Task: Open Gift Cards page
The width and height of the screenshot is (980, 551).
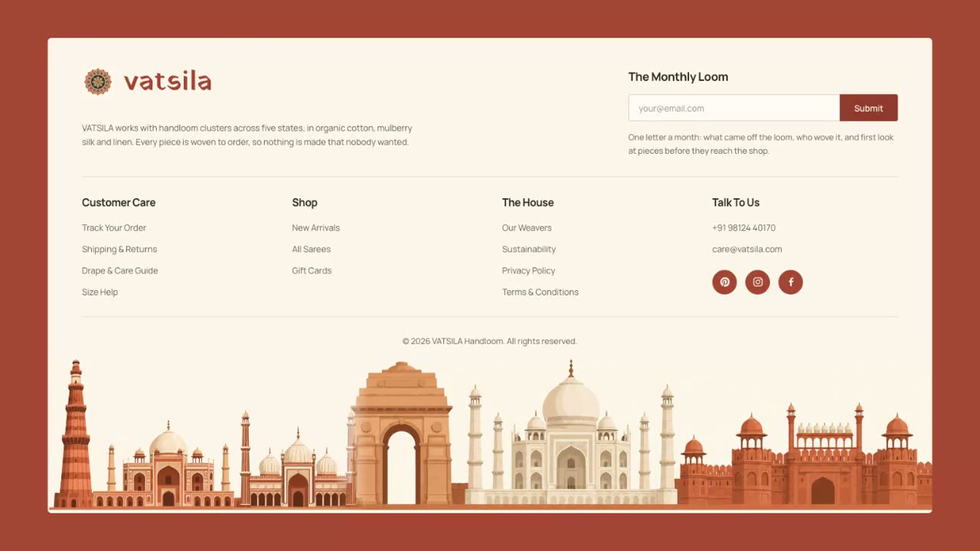Action: pos(312,271)
